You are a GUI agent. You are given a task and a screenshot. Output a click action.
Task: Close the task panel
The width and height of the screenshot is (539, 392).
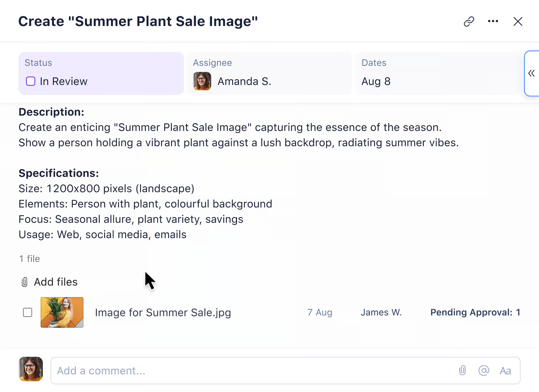coord(518,21)
